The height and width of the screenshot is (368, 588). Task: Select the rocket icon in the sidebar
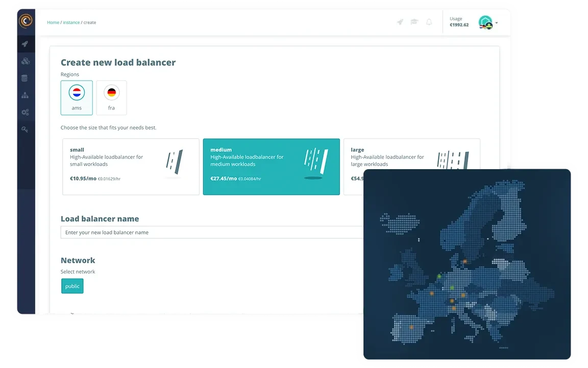[x=26, y=43]
